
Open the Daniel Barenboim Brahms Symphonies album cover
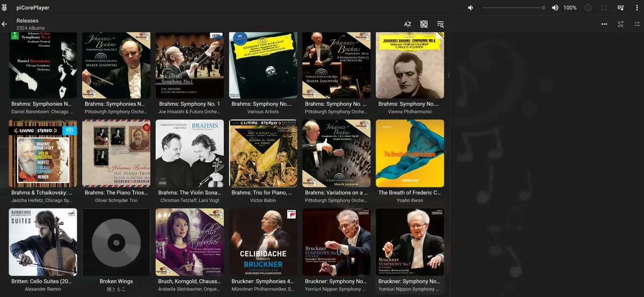point(43,65)
